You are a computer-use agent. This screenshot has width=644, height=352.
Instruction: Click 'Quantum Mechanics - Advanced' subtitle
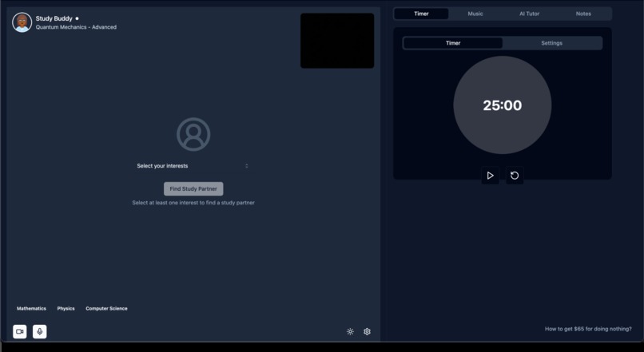click(76, 27)
